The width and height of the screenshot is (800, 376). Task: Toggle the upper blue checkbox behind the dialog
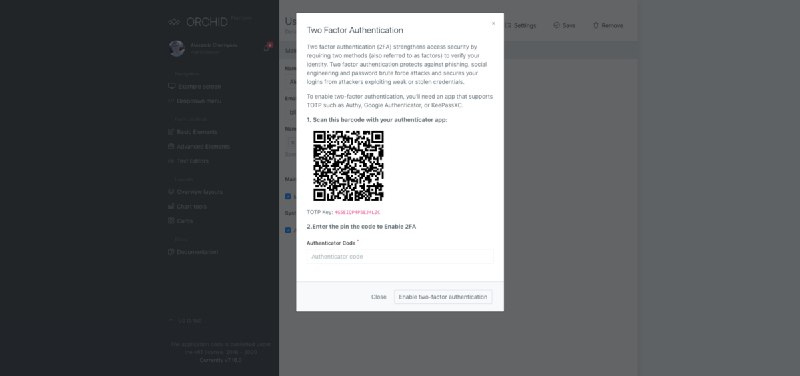point(288,196)
